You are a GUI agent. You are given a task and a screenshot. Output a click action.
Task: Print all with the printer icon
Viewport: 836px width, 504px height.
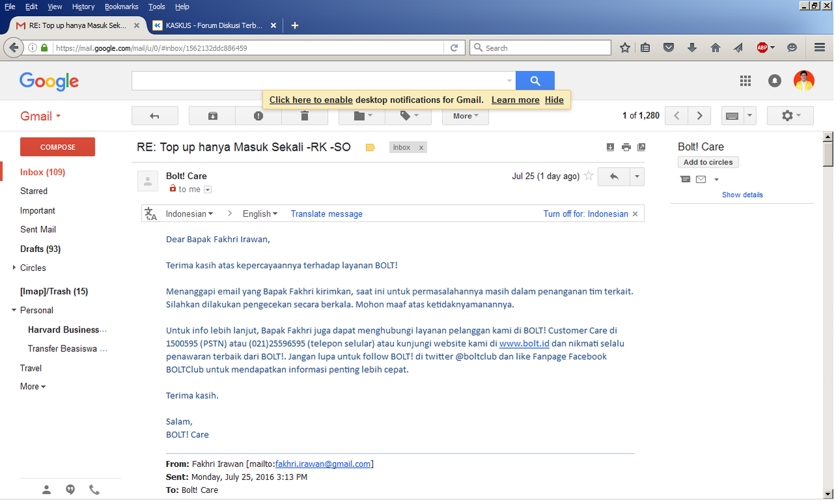[626, 147]
